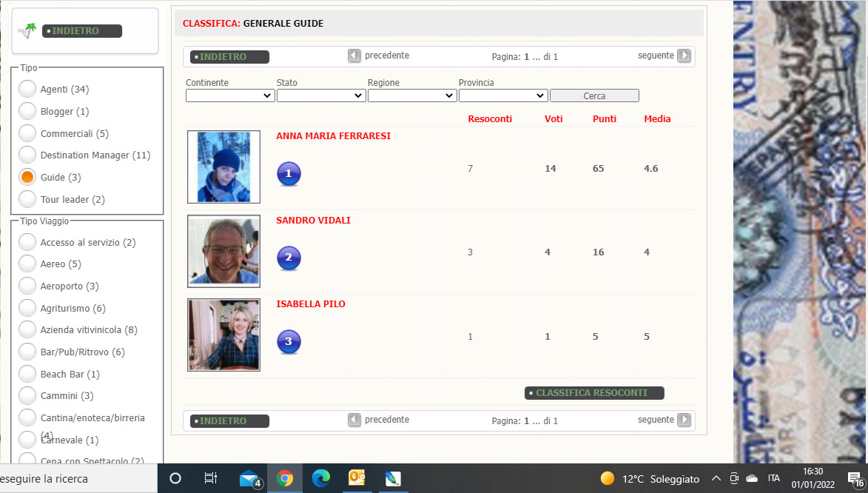Open Cortana circle in the taskbar
Screen dimensions: 868x493
(175, 478)
